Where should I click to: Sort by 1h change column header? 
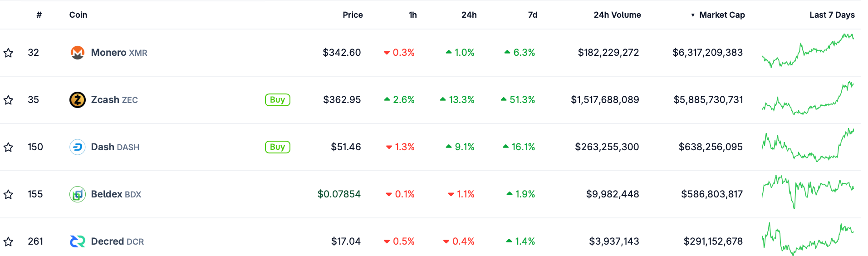412,15
